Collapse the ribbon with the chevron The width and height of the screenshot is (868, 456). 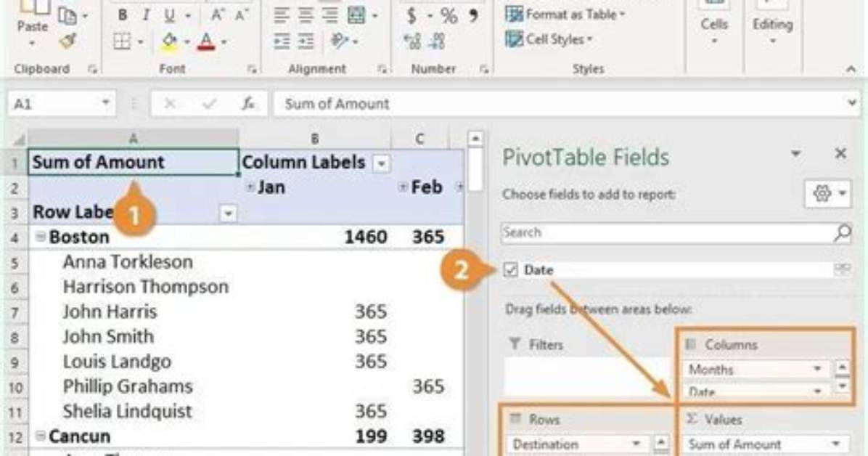pyautogui.click(x=851, y=69)
